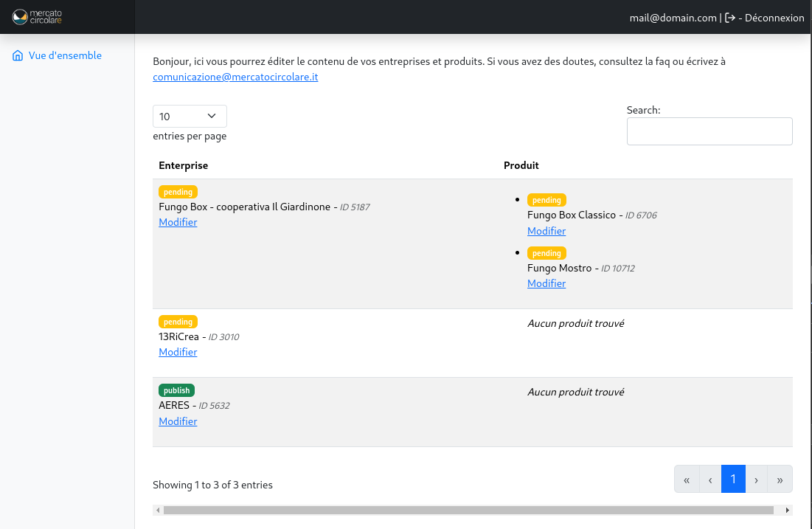Click the pending badge above Fungo Box Classico
The image size is (812, 529).
point(546,200)
